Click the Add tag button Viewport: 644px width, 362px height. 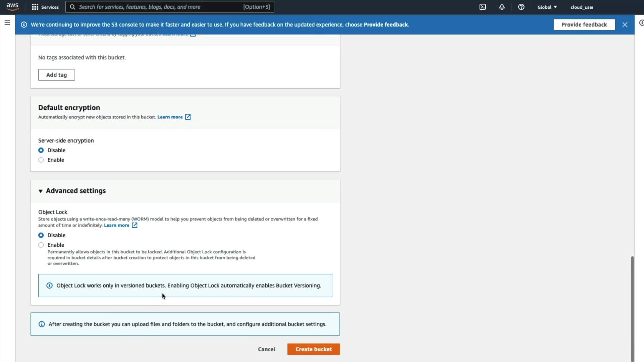point(56,75)
